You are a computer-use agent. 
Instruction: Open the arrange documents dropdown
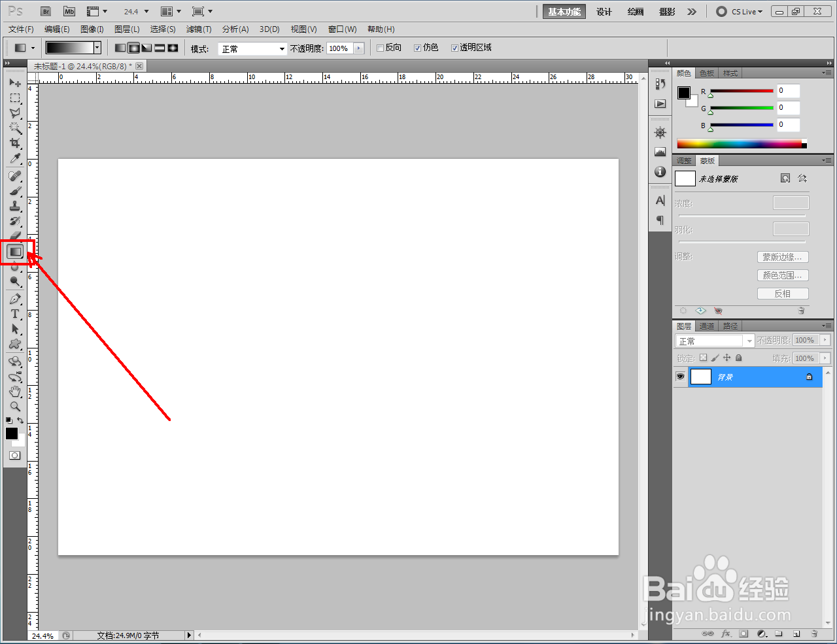click(171, 11)
